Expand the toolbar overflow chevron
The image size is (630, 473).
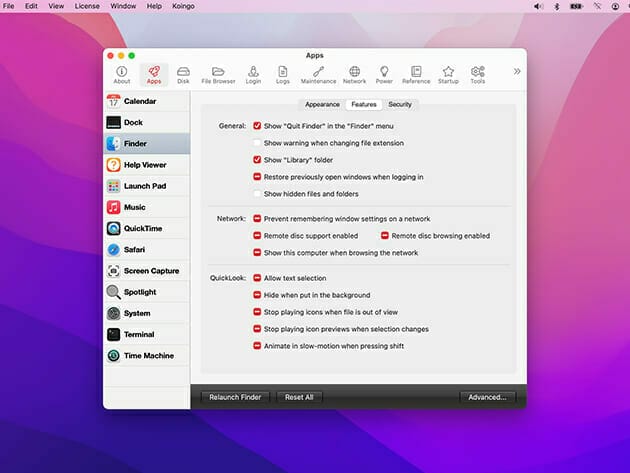tap(517, 72)
